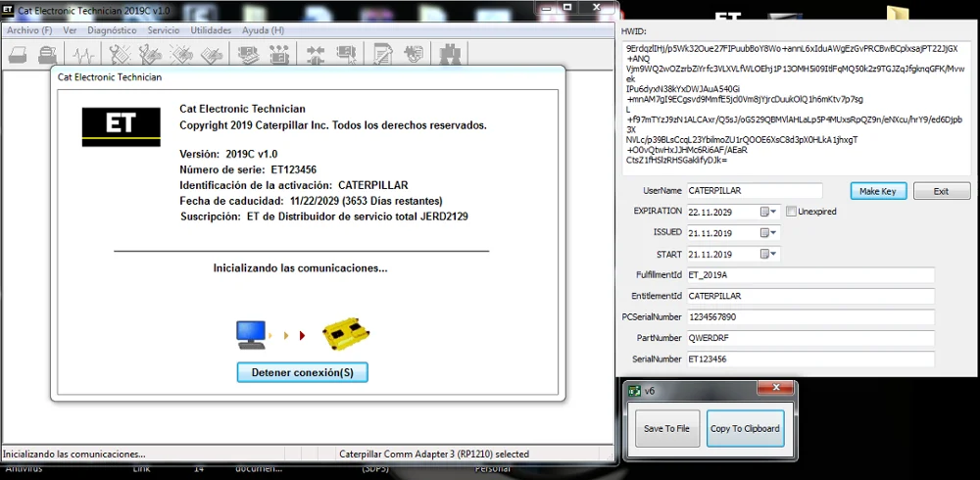Click the blue computer monitor image
Screen dimensions: 980x480
(x=251, y=335)
